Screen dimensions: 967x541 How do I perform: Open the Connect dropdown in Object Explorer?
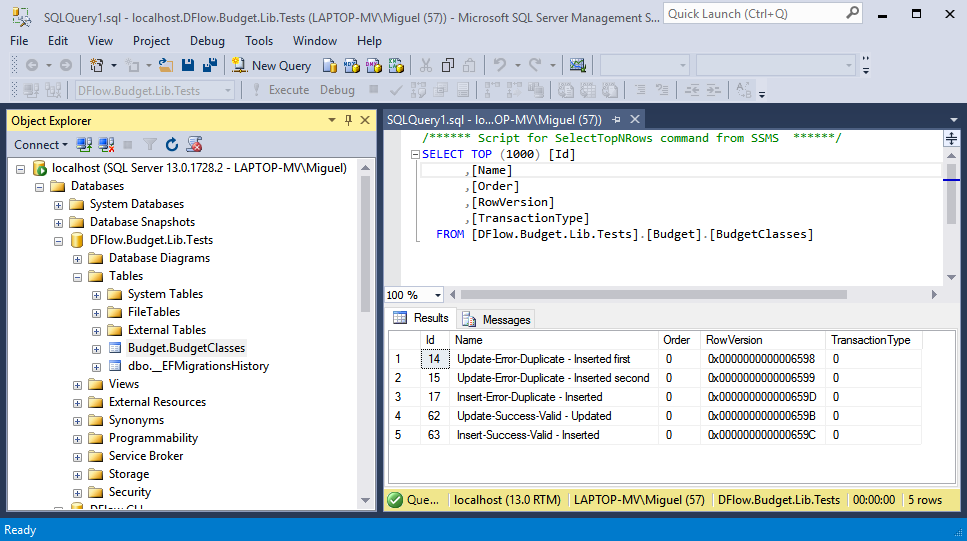tap(41, 145)
